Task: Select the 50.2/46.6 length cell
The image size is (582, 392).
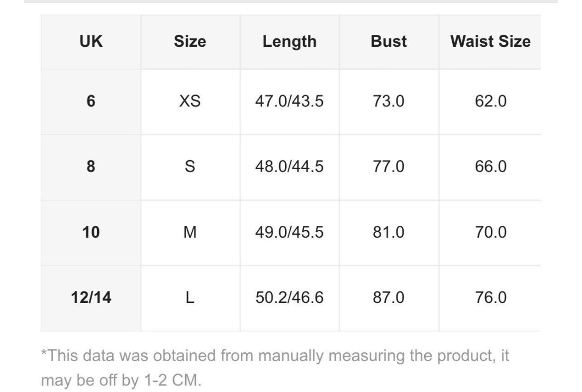Action: pos(290,298)
